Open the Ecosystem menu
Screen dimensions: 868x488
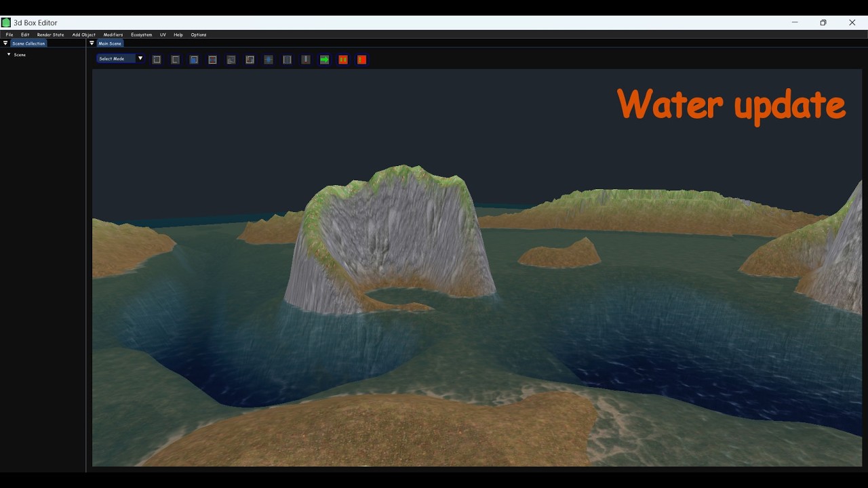(x=142, y=35)
